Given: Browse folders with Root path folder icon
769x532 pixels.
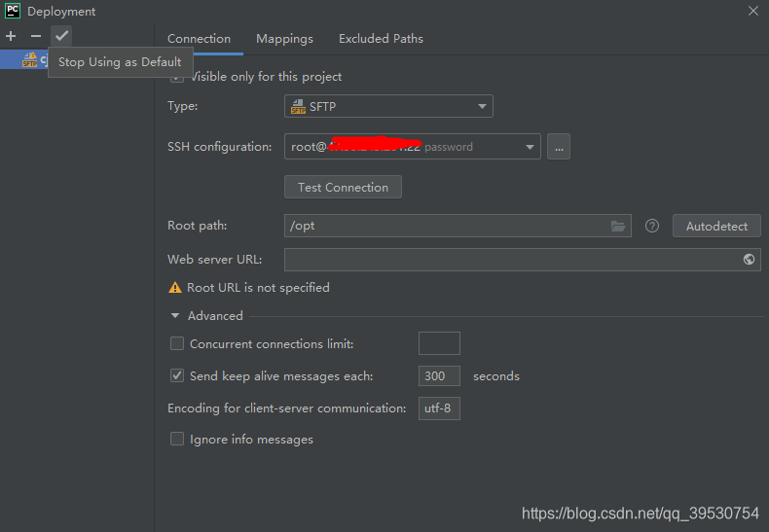Looking at the screenshot, I should (618, 226).
